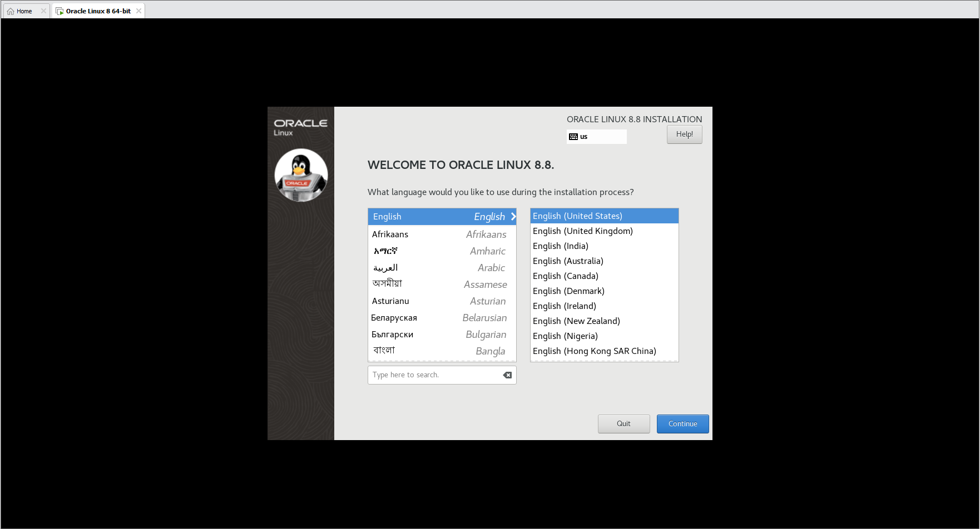Select Bulgarian in the language list
Viewport: 980px width, 529px height.
(x=442, y=335)
